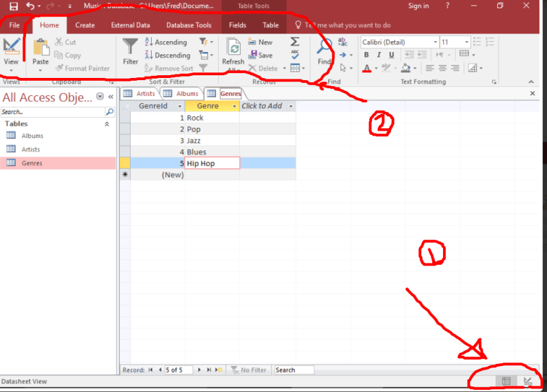Expand the Genre column header dropdown
547x392 pixels.
[x=235, y=106]
